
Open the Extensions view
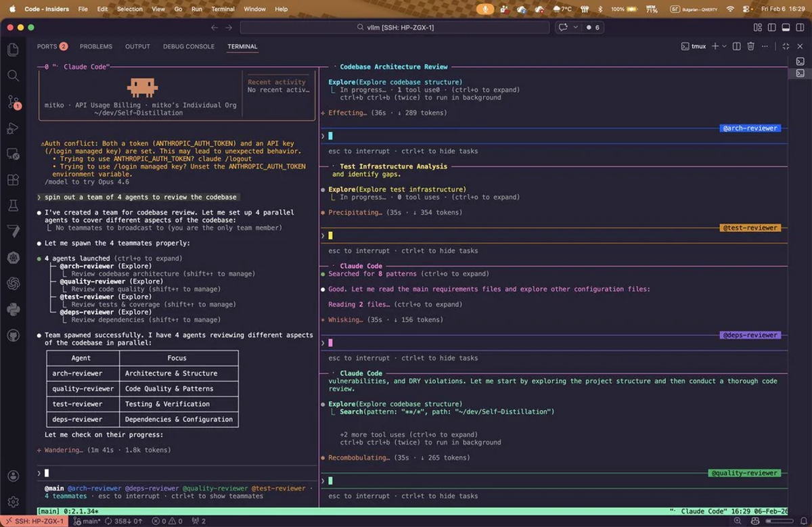tap(13, 180)
